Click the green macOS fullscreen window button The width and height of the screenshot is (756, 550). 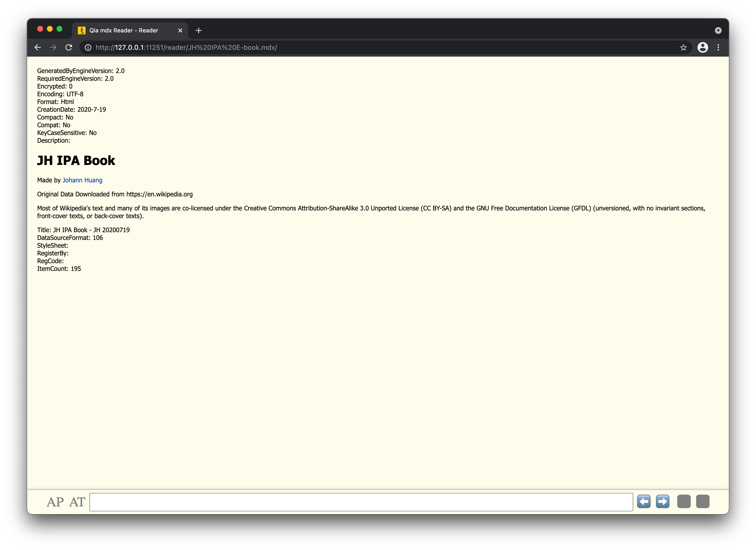pyautogui.click(x=59, y=29)
